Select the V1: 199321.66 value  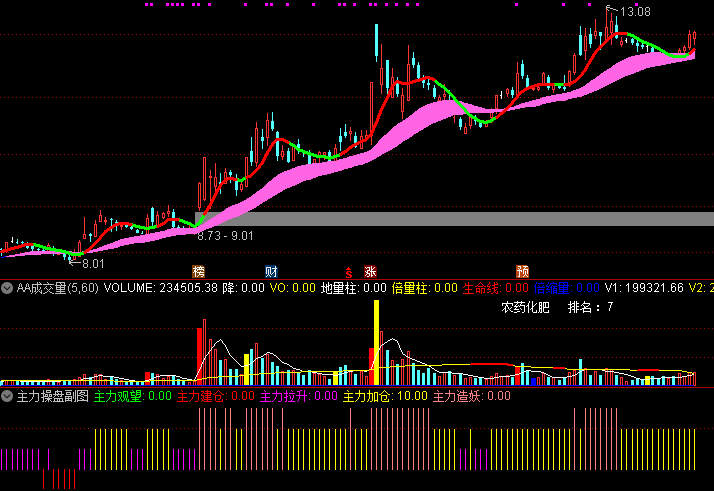[644, 288]
